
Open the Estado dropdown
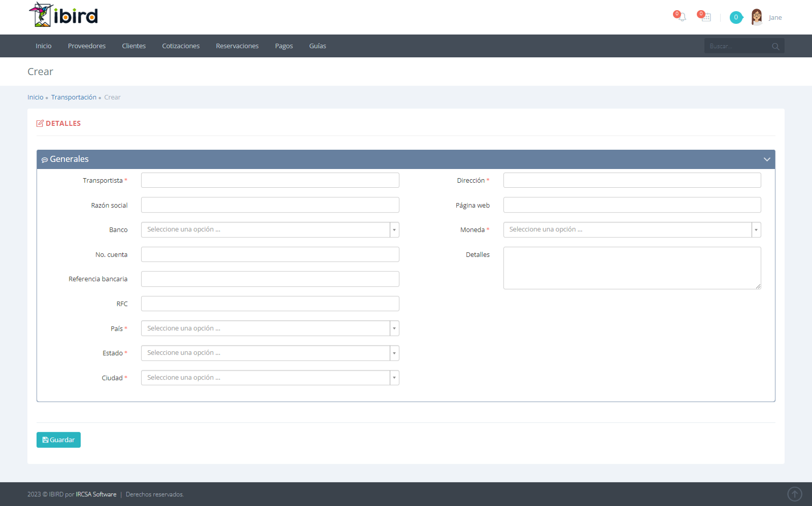click(x=270, y=353)
